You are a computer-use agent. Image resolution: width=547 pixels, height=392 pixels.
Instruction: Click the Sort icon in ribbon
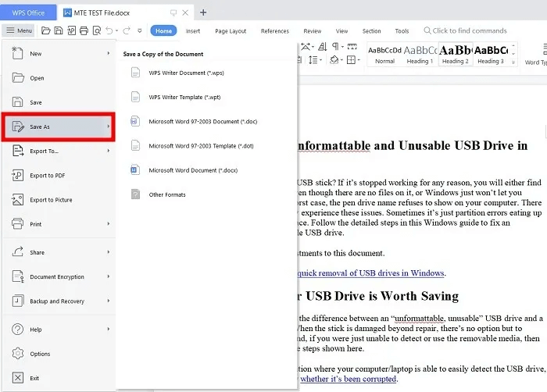click(322, 47)
